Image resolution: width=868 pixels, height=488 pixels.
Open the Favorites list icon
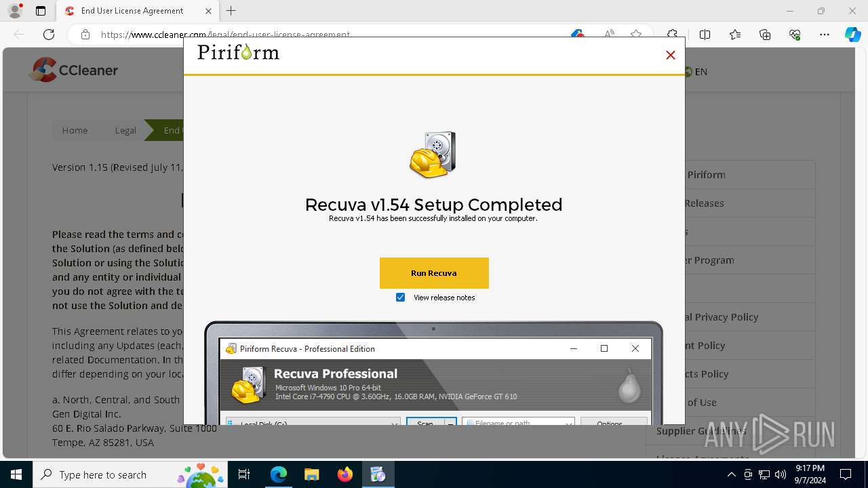[x=735, y=35]
